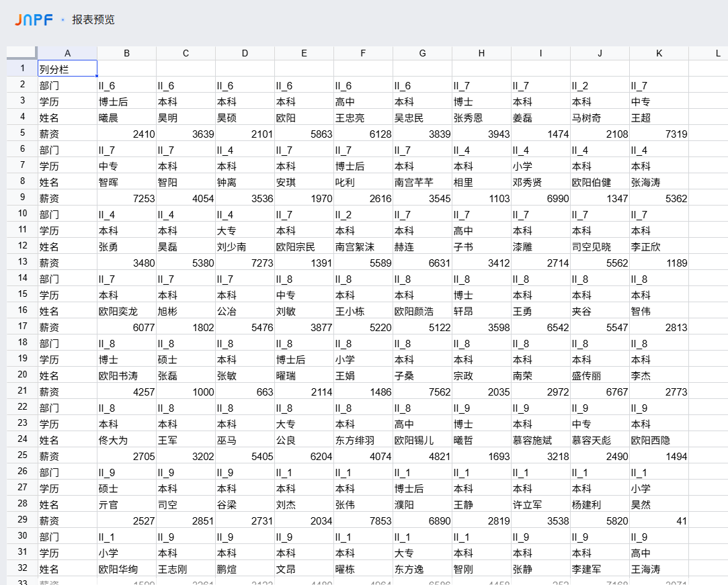Click cell containing 列分栏

tap(67, 69)
